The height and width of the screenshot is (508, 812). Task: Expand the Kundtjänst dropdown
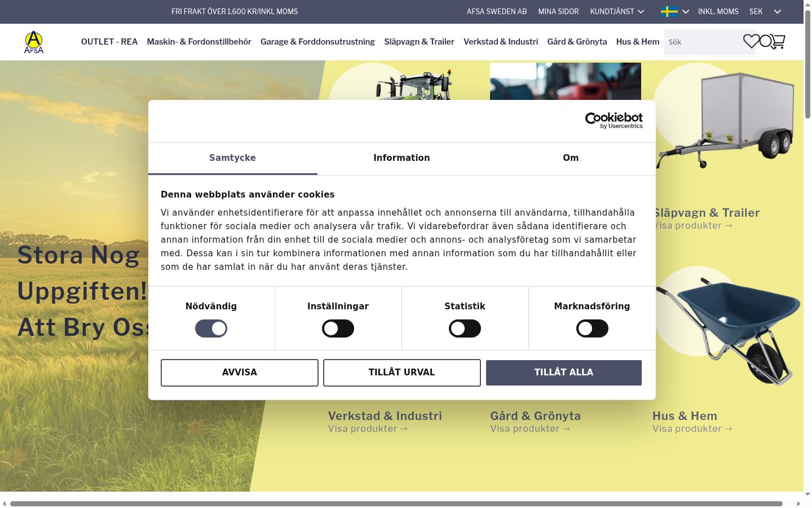[617, 11]
